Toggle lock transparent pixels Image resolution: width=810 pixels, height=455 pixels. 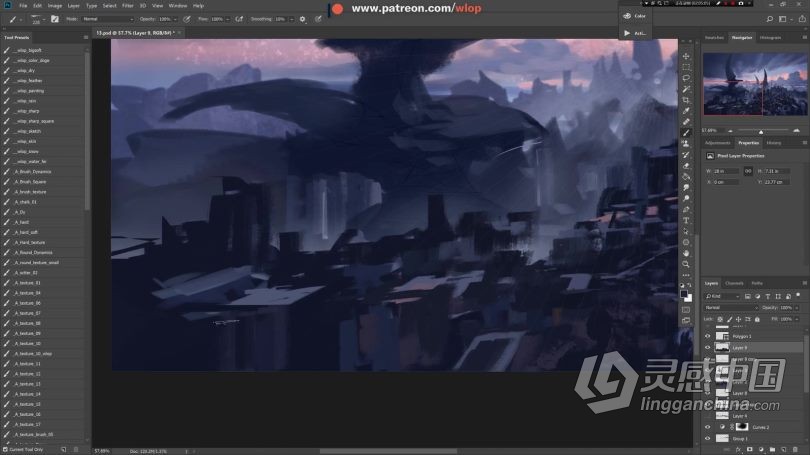(x=720, y=320)
